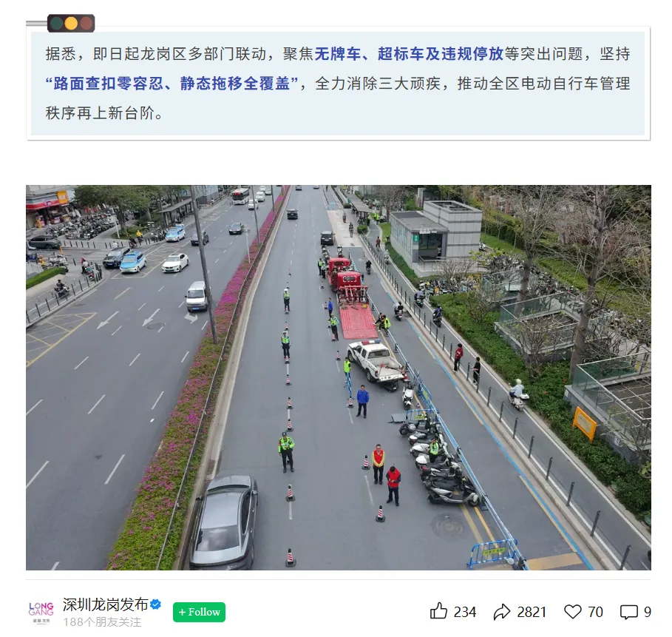Viewport: 672px width, 637px height.
Task: Click the 188个朋友关注 followers text
Action: coord(102,622)
